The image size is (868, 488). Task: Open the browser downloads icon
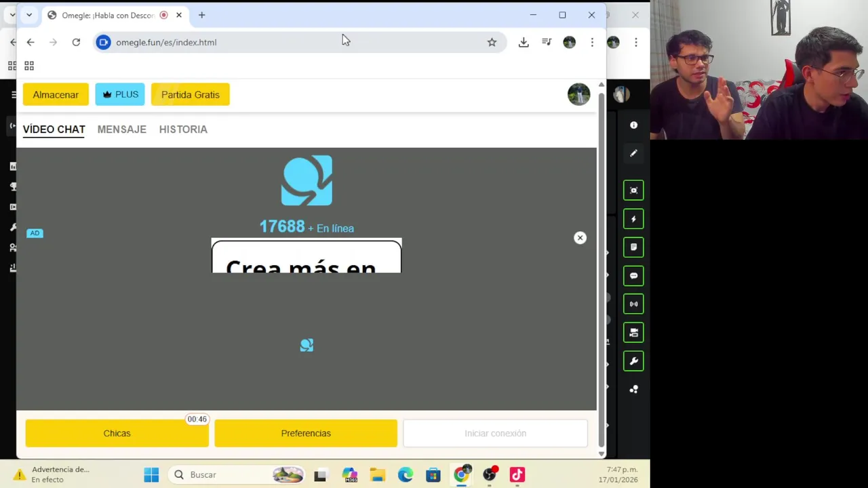click(x=524, y=42)
